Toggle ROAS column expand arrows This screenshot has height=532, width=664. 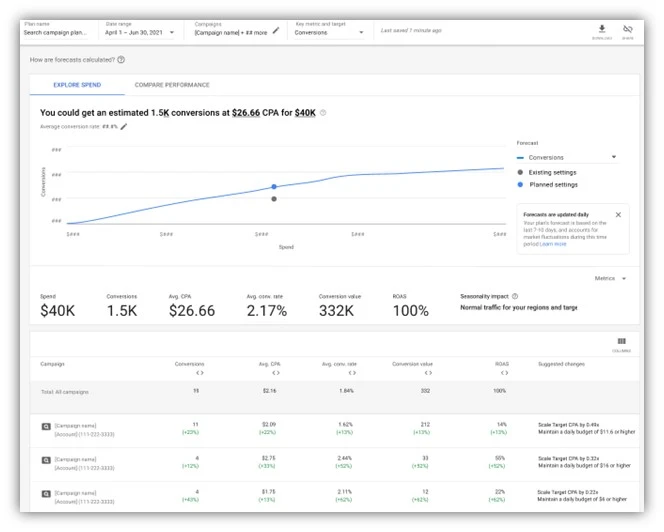point(504,373)
